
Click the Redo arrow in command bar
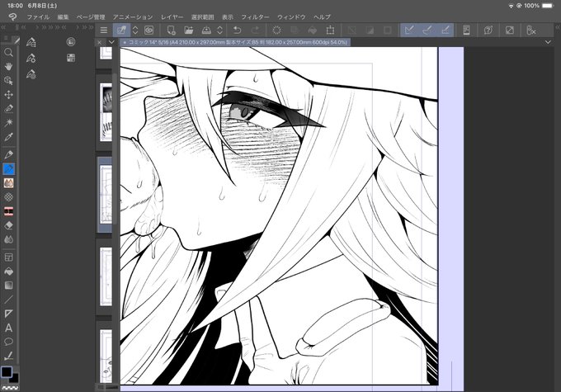255,30
